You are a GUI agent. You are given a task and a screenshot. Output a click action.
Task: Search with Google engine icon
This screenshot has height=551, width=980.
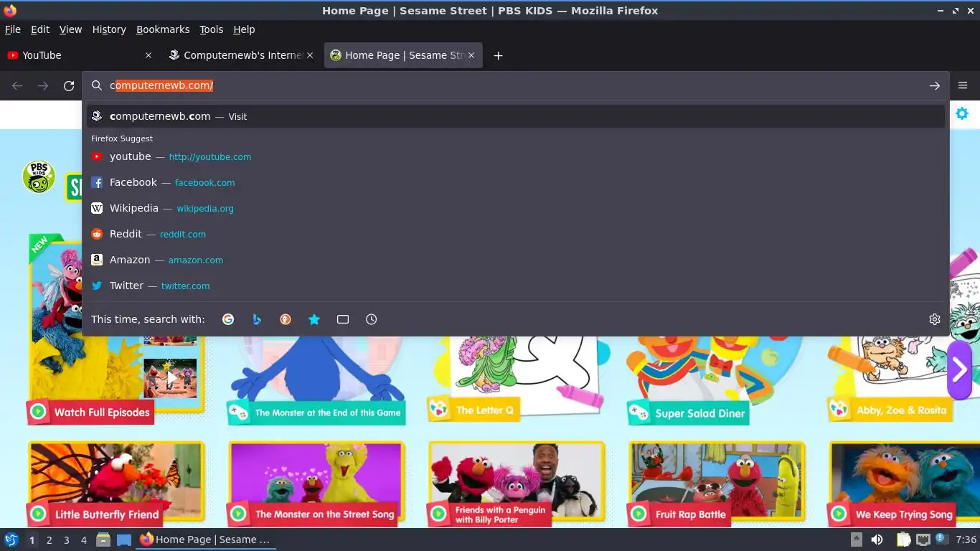[228, 319]
